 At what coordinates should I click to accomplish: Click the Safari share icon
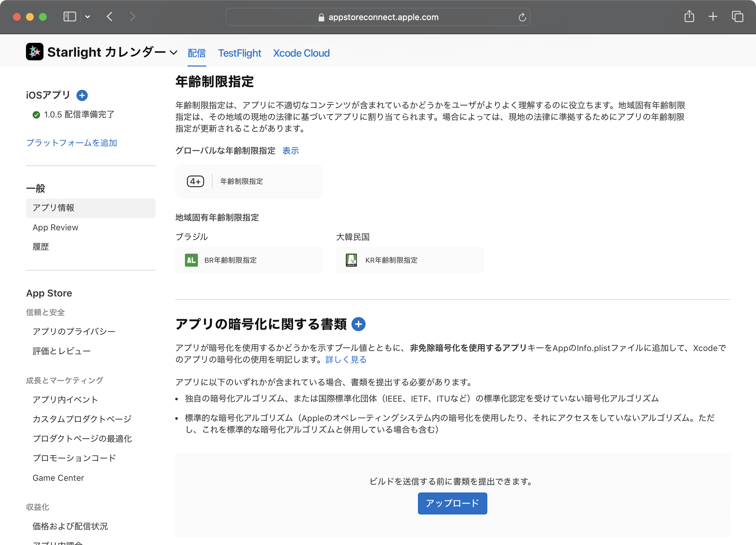(x=689, y=17)
